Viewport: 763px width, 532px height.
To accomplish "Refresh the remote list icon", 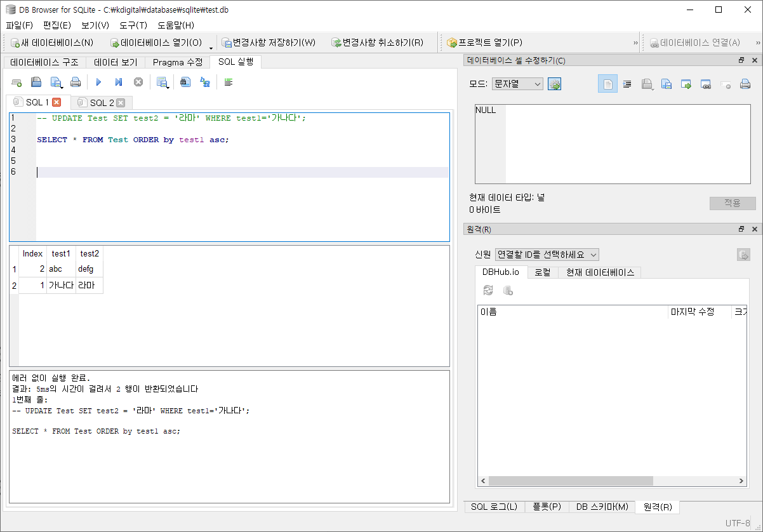I will [x=488, y=290].
